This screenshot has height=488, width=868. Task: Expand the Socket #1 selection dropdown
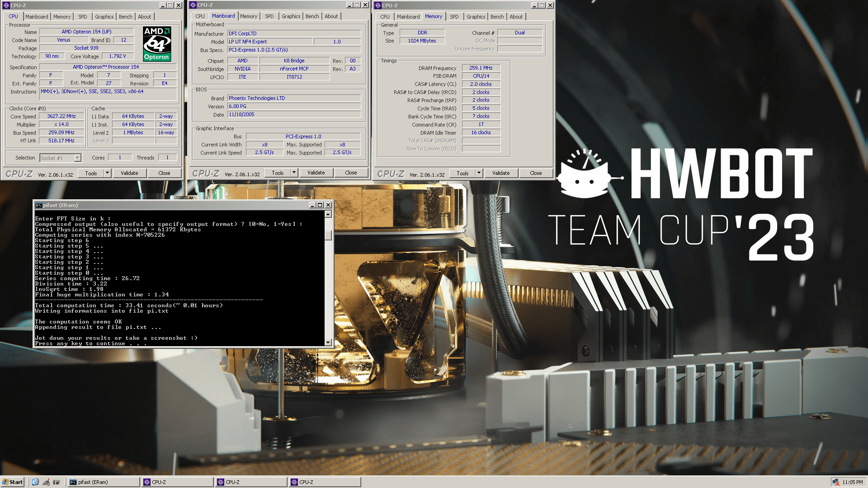(x=77, y=158)
